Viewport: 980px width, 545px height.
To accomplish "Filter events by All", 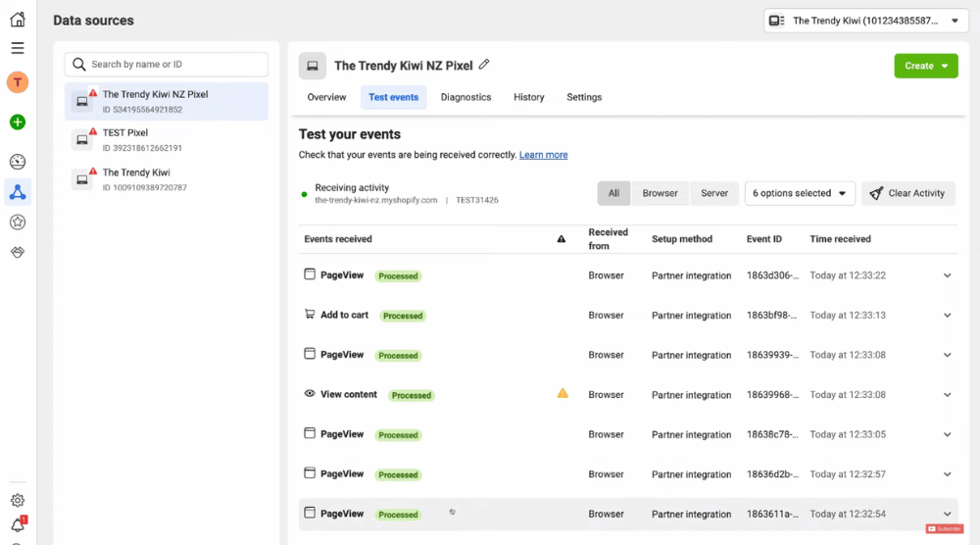I will coord(613,193).
